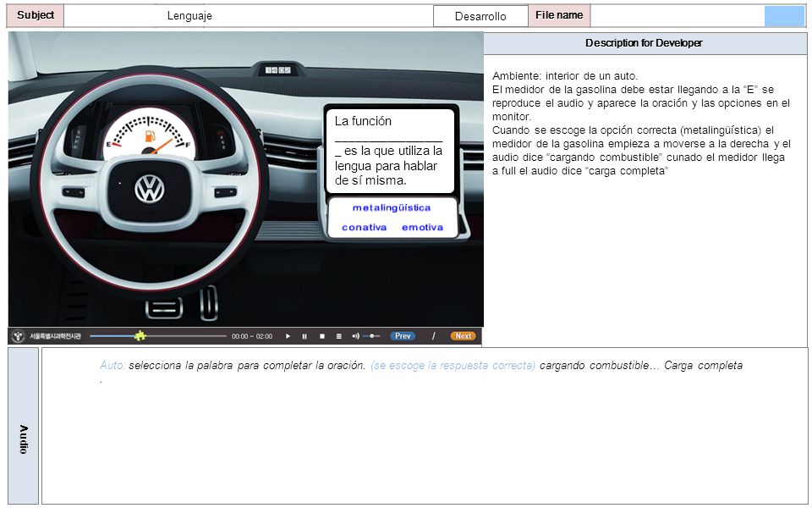Click the 'Subject' header label
The height and width of the screenshot is (508, 812).
click(x=36, y=15)
